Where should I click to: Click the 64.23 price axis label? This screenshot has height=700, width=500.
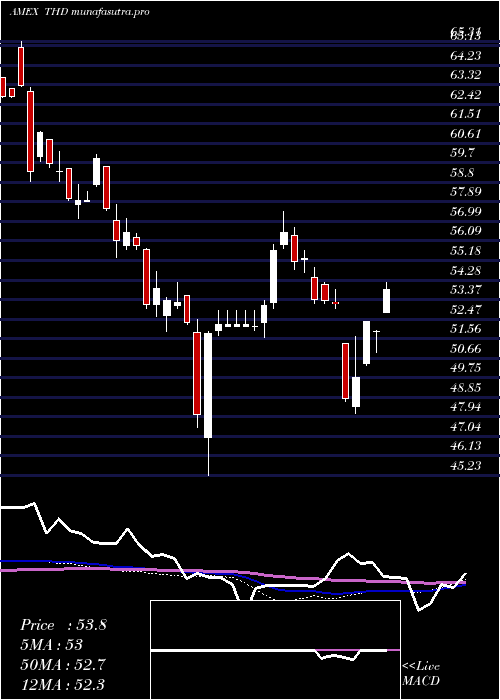coord(466,55)
